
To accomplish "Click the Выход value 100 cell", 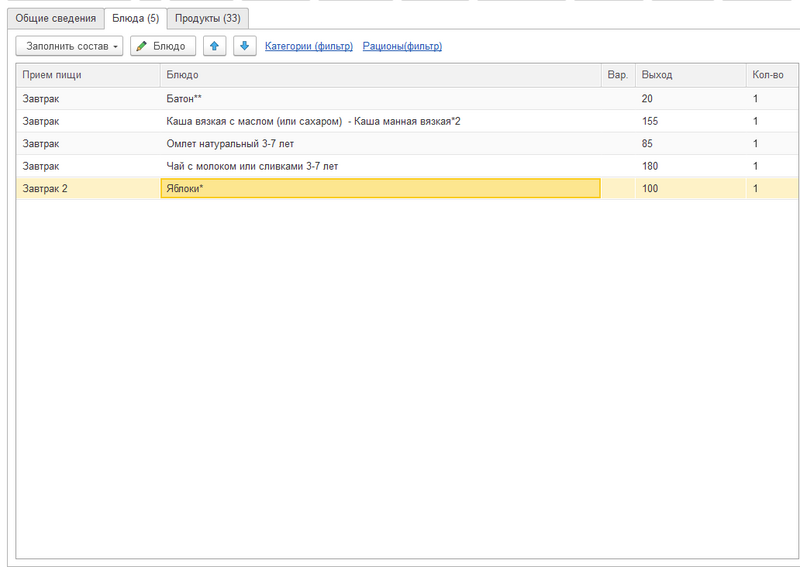I will pyautogui.click(x=690, y=188).
